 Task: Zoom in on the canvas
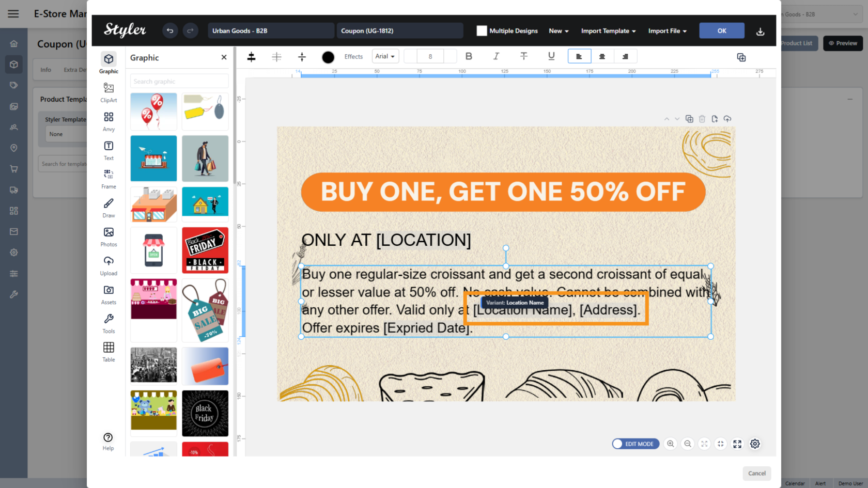click(671, 444)
